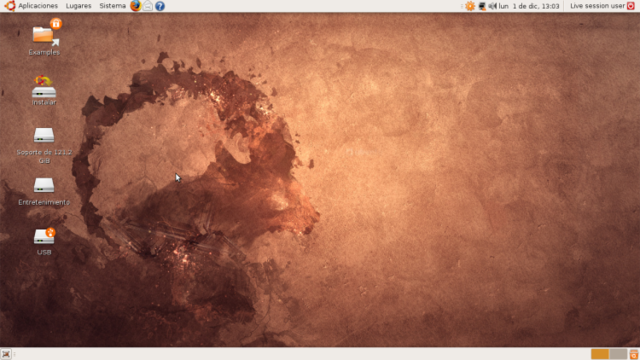Open the volume speaker icon
This screenshot has width=640, height=360.
point(493,6)
